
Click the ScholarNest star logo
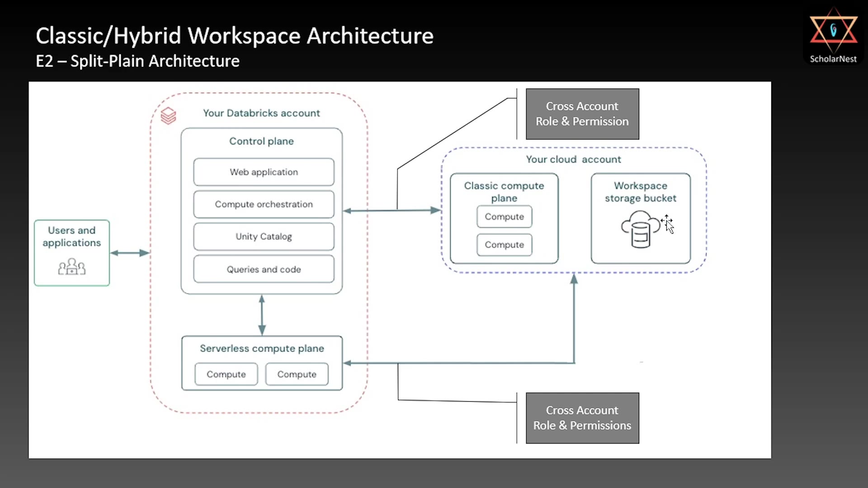834,31
